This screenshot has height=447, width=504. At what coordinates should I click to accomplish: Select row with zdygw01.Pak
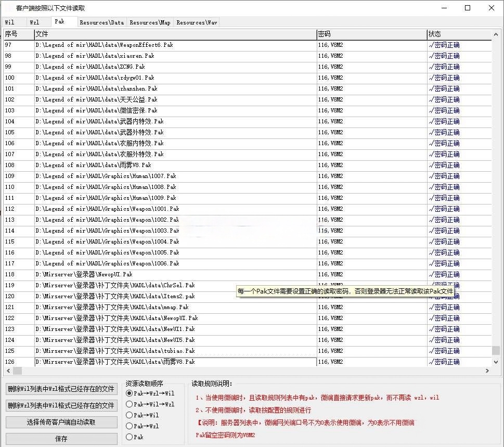point(248,78)
